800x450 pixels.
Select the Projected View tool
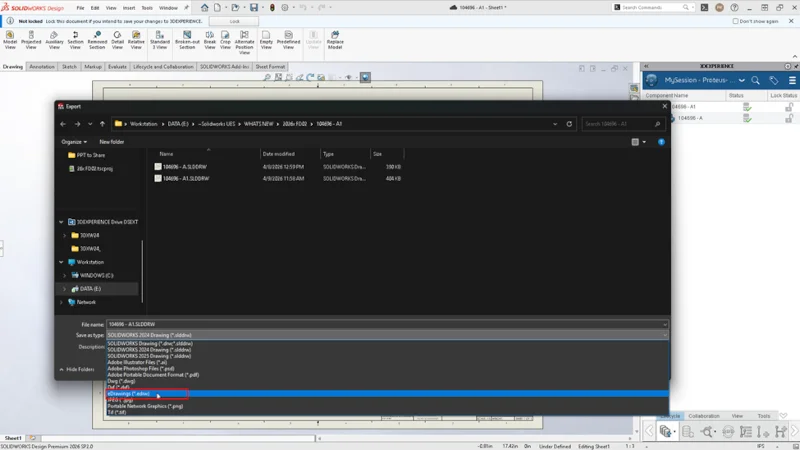coord(31,40)
